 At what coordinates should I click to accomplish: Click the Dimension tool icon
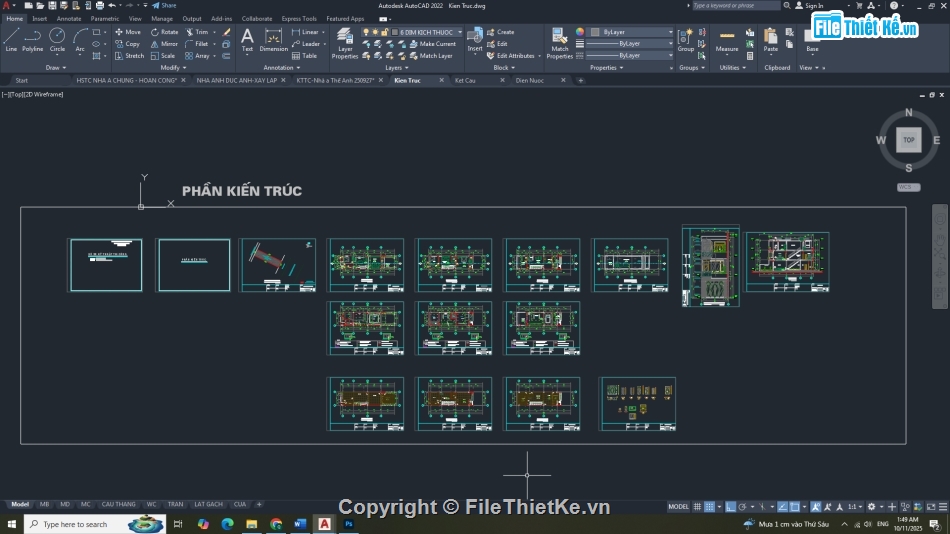pos(273,38)
